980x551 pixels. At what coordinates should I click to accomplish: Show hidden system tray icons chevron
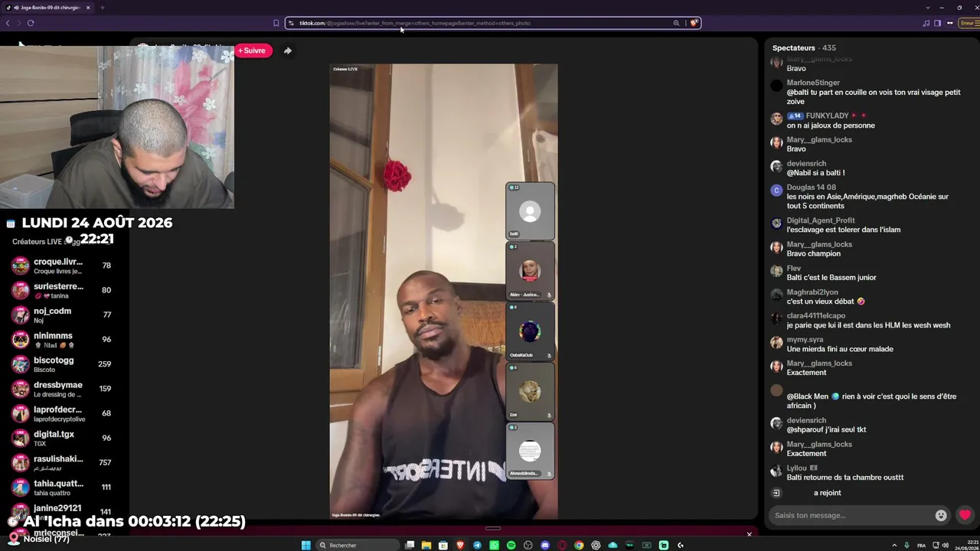click(895, 545)
